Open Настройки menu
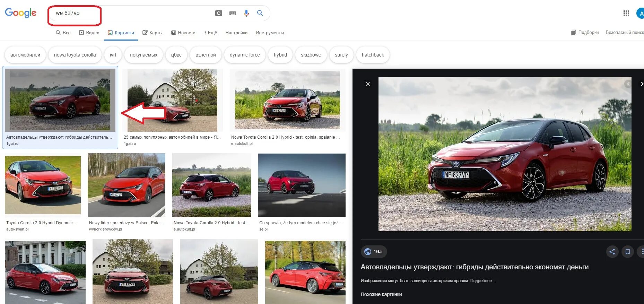Image resolution: width=644 pixels, height=304 pixels. pyautogui.click(x=236, y=33)
